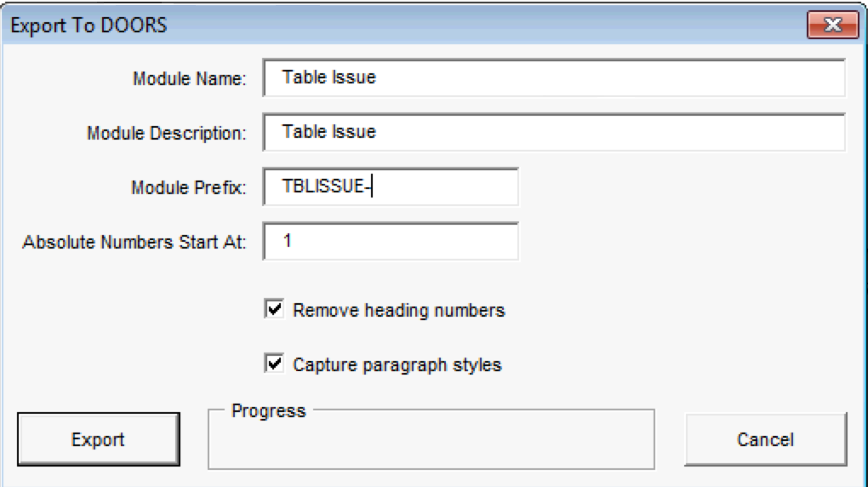Click the "Remove heading numbers" label text
The image size is (868, 487).
point(398,311)
